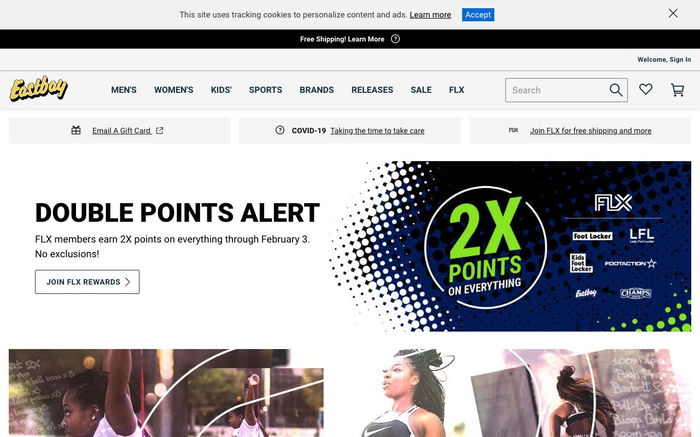Expand the Sports navigation menu
The image size is (700, 437).
[x=266, y=90]
